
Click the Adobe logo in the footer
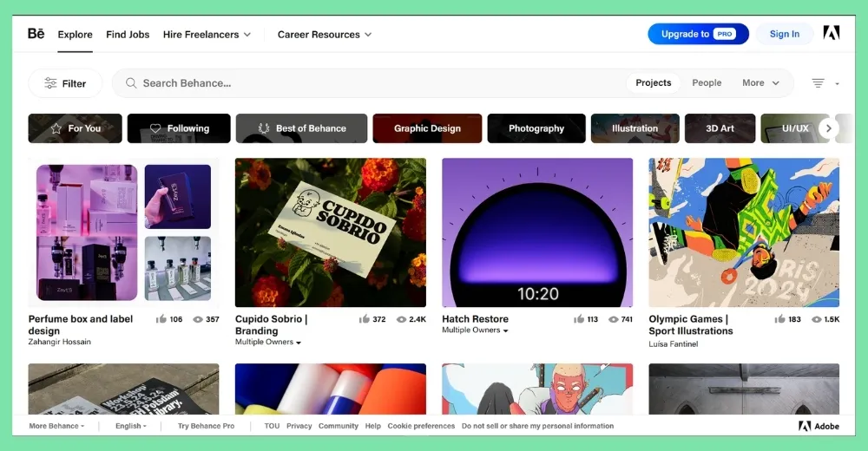(819, 426)
